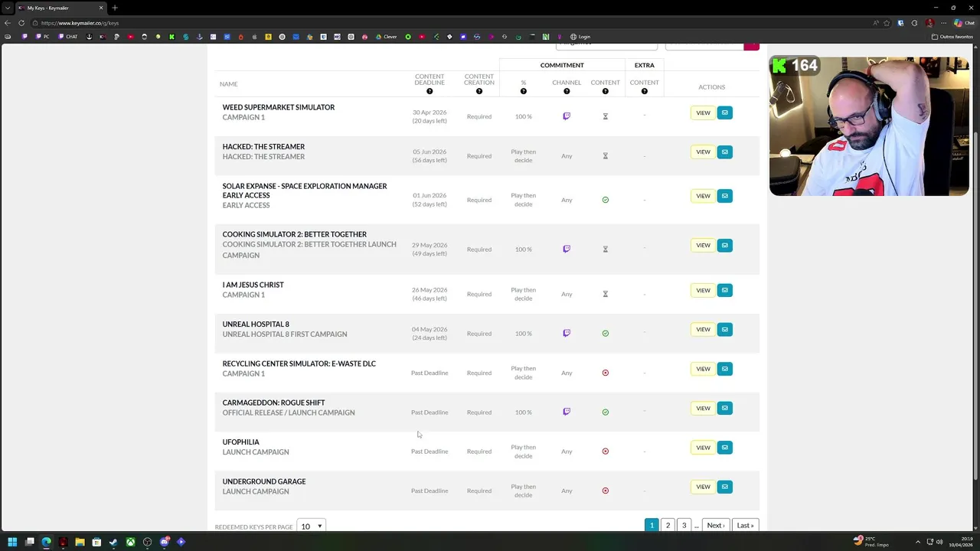This screenshot has height=551, width=980.
Task: Show help icon under Channel column
Action: 567,91
